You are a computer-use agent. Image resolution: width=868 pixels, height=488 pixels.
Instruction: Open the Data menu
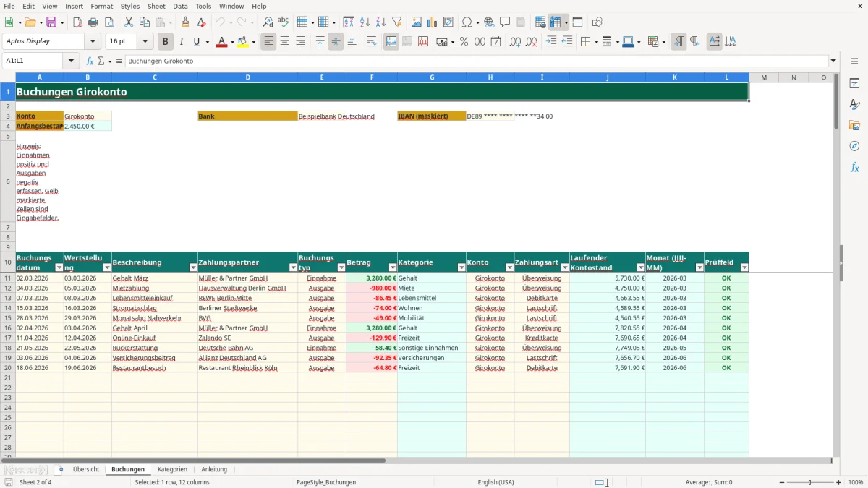(x=180, y=6)
